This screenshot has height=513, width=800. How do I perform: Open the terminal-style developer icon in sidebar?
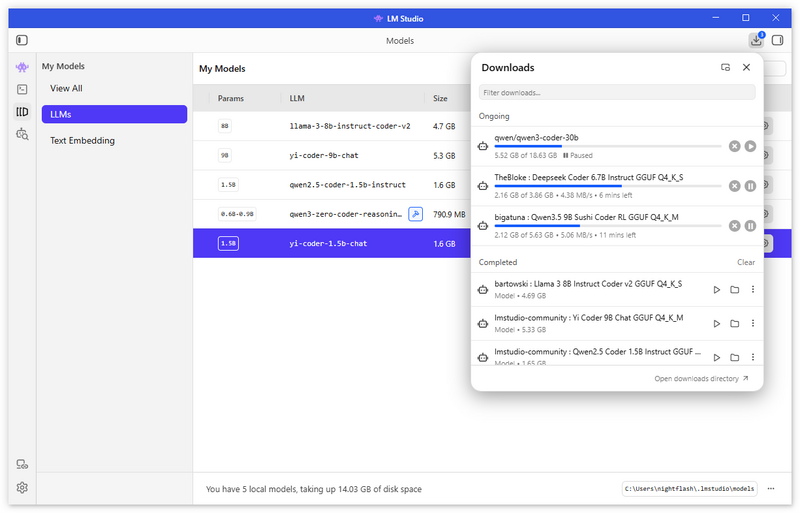click(22, 89)
